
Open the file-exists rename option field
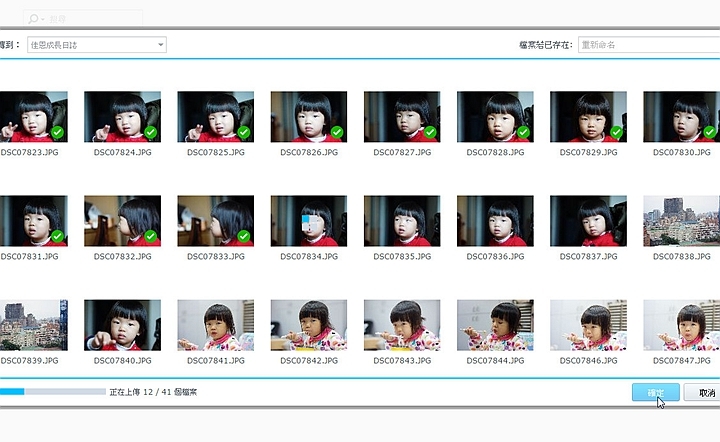coord(649,45)
